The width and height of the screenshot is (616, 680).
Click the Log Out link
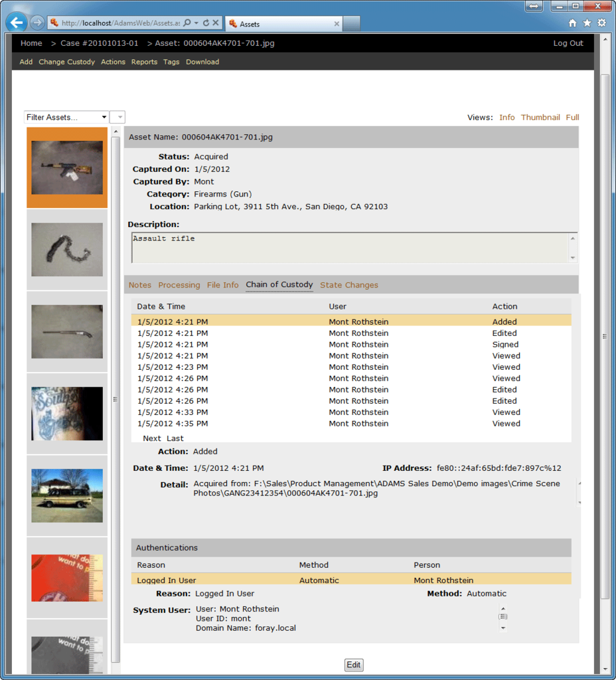tap(568, 42)
